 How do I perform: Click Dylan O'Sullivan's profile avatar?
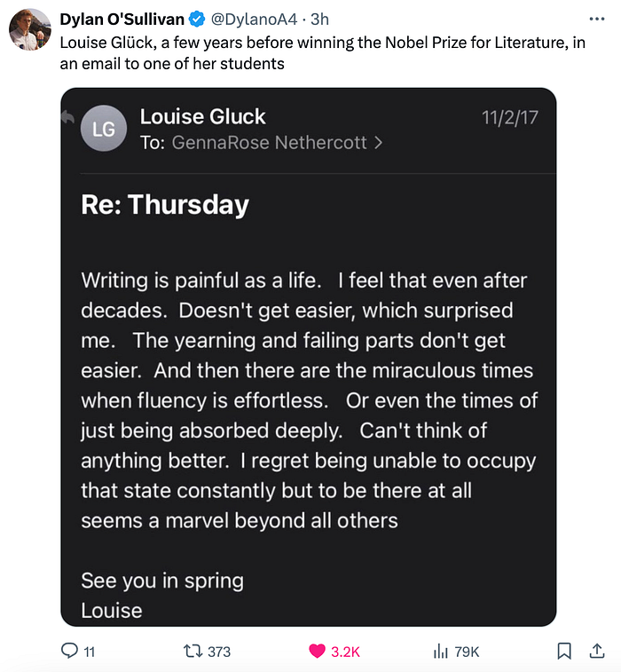(x=30, y=29)
